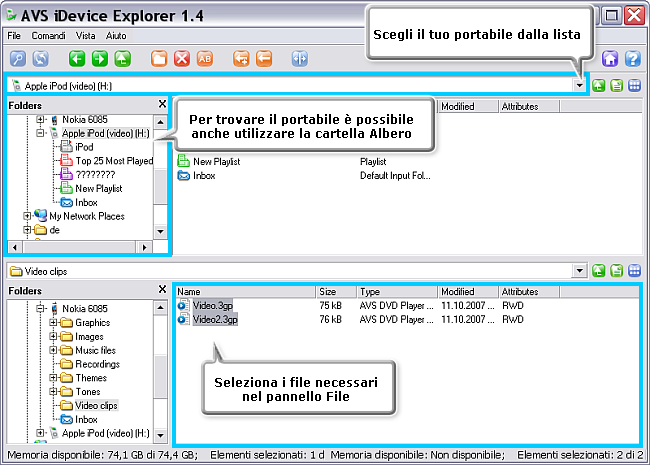Click upper panel green up-folder icon
Image resolution: width=650 pixels, height=465 pixels.
pos(599,86)
